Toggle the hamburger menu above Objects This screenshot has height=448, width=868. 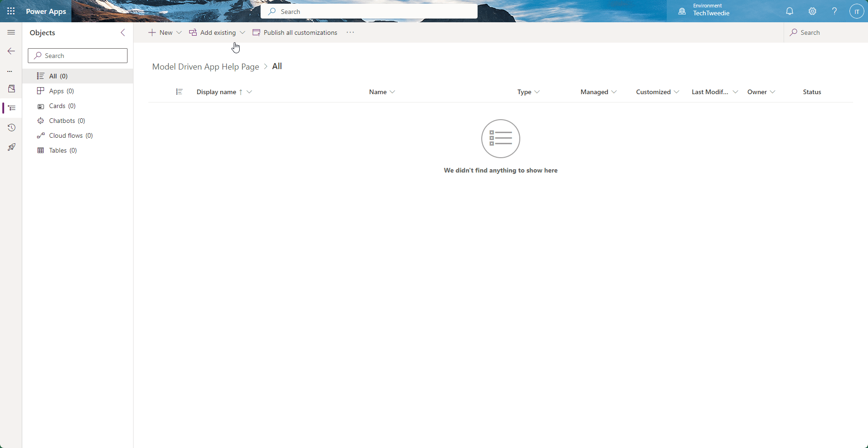(11, 32)
